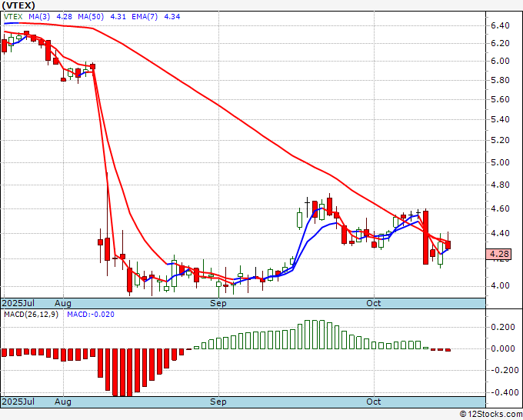523x420 pixels.
Task: Click the 0.200 MACD axis label
Action: tap(503, 327)
